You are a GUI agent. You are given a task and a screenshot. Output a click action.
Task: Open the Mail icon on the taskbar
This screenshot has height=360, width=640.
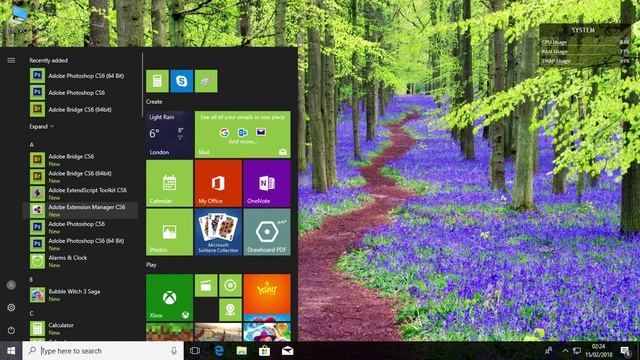287,351
